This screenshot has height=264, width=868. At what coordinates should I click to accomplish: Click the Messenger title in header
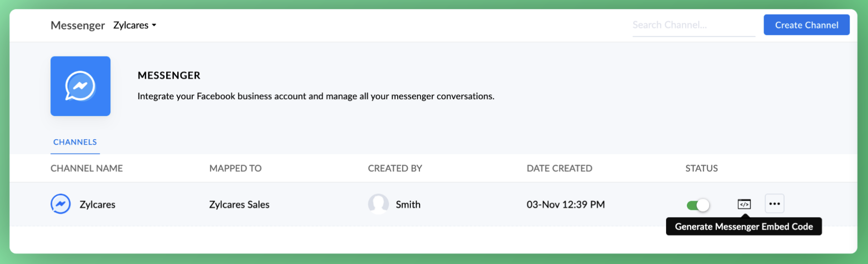point(77,25)
